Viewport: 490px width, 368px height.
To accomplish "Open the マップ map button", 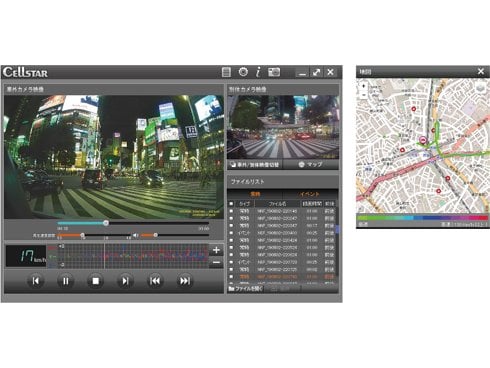I will pos(310,164).
